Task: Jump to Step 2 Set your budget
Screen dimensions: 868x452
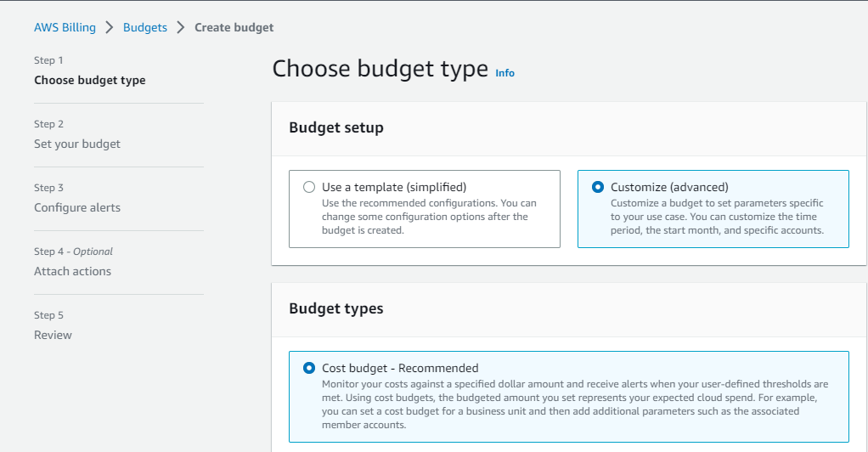Action: [77, 144]
